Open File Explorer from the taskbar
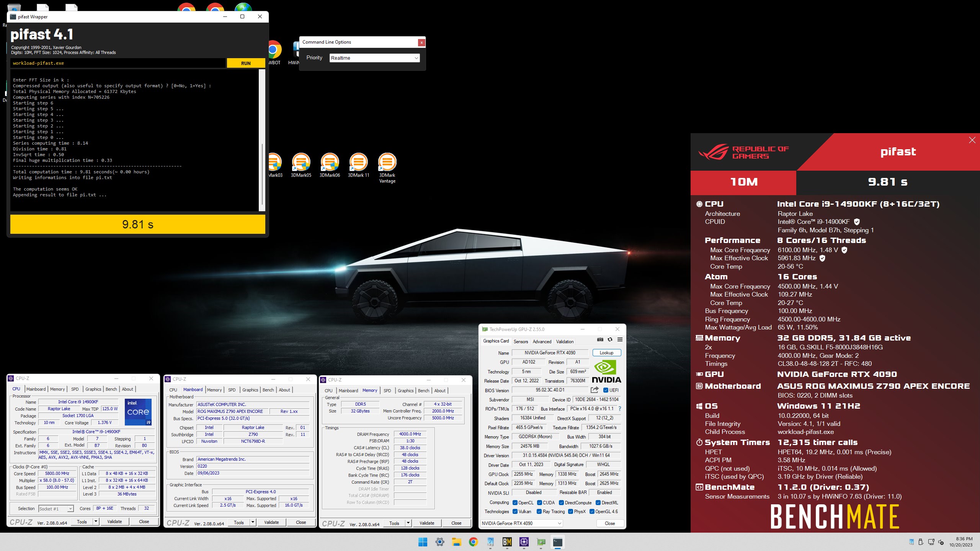 click(x=457, y=542)
